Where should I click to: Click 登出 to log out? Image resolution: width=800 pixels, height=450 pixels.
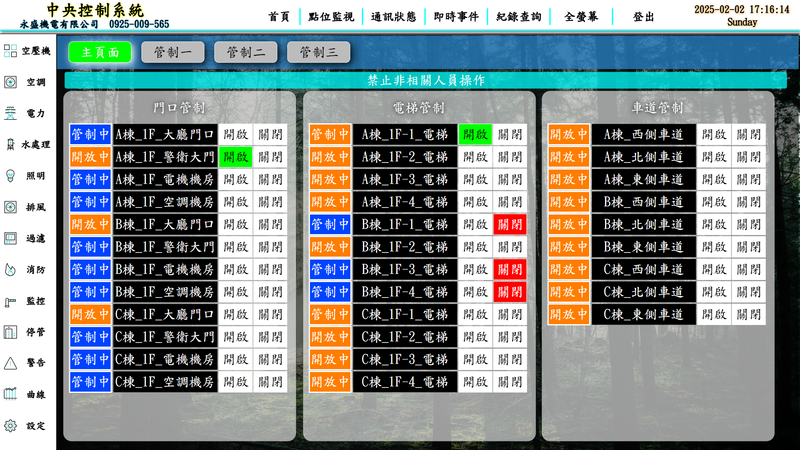pyautogui.click(x=643, y=17)
